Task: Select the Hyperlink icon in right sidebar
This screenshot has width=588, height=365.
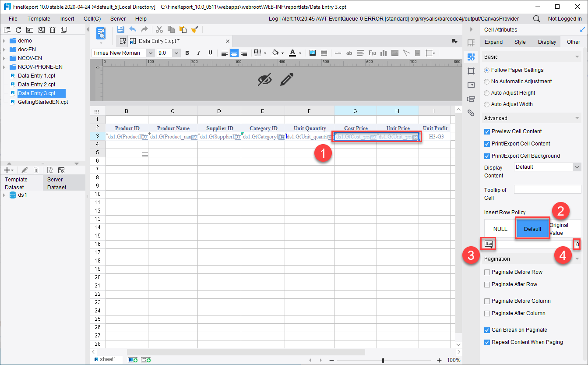Action: [471, 113]
